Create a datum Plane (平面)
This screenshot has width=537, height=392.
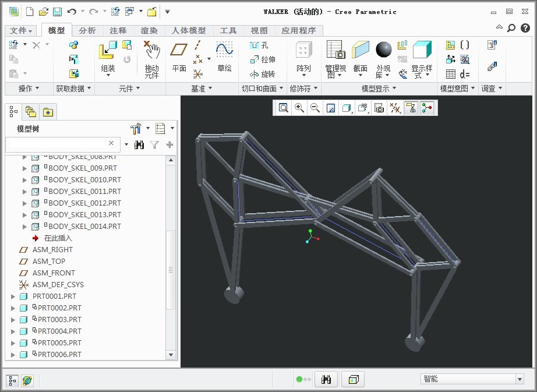[x=179, y=51]
